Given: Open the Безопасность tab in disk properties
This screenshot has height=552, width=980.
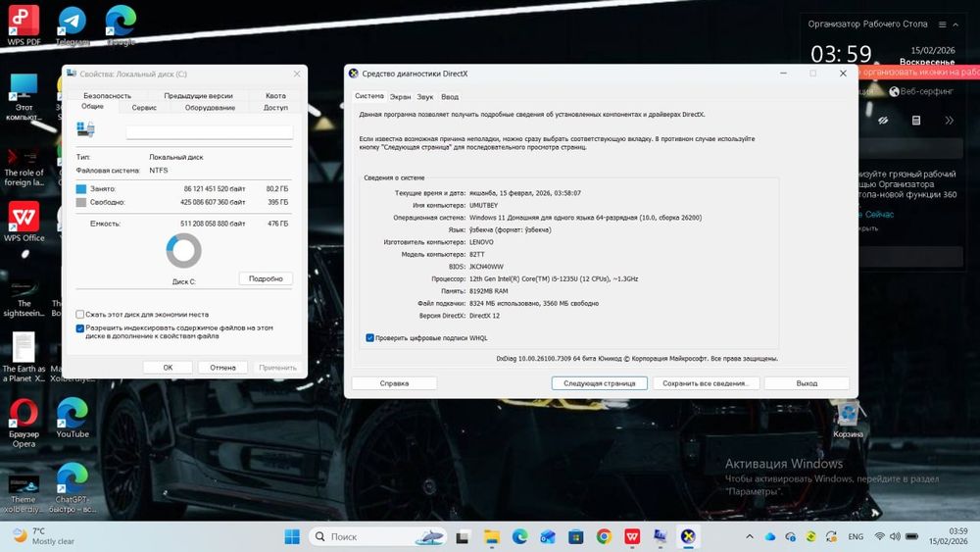Looking at the screenshot, I should point(107,96).
